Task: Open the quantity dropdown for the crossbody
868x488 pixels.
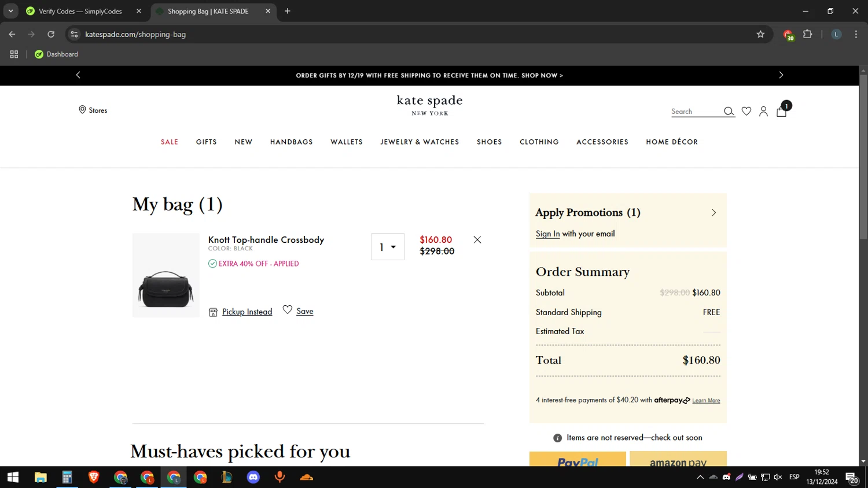Action: tap(388, 247)
